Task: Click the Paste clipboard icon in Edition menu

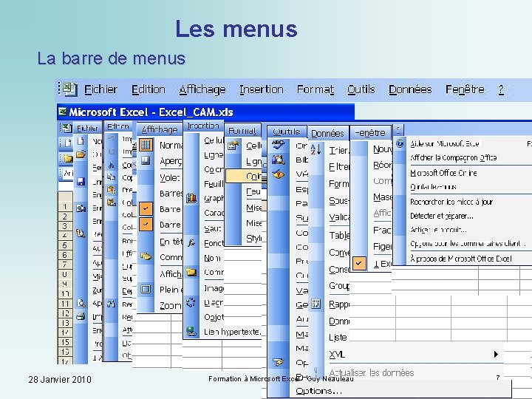Action: coord(112,190)
